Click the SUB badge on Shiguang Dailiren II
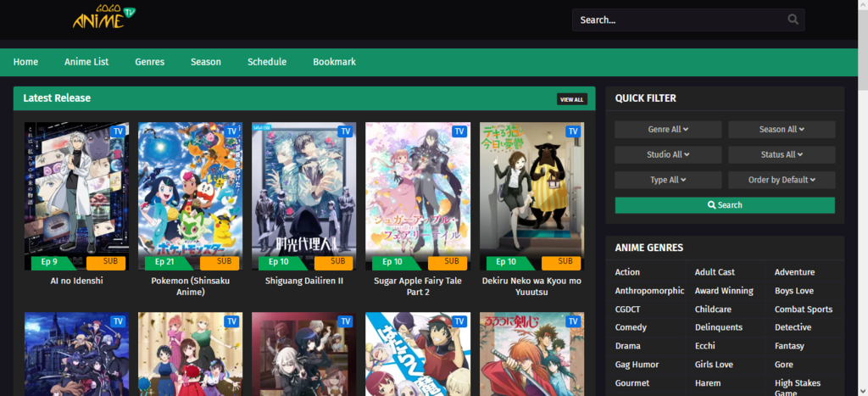The width and height of the screenshot is (868, 396). [334, 263]
